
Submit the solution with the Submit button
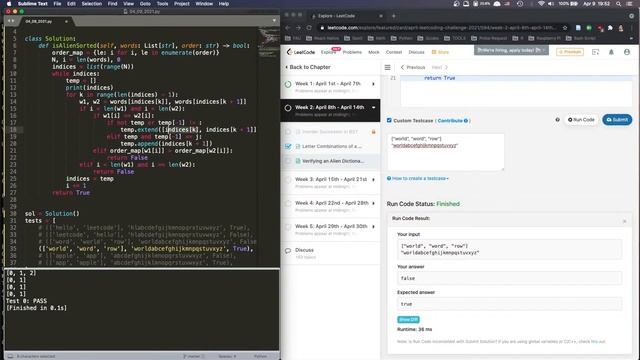click(617, 120)
